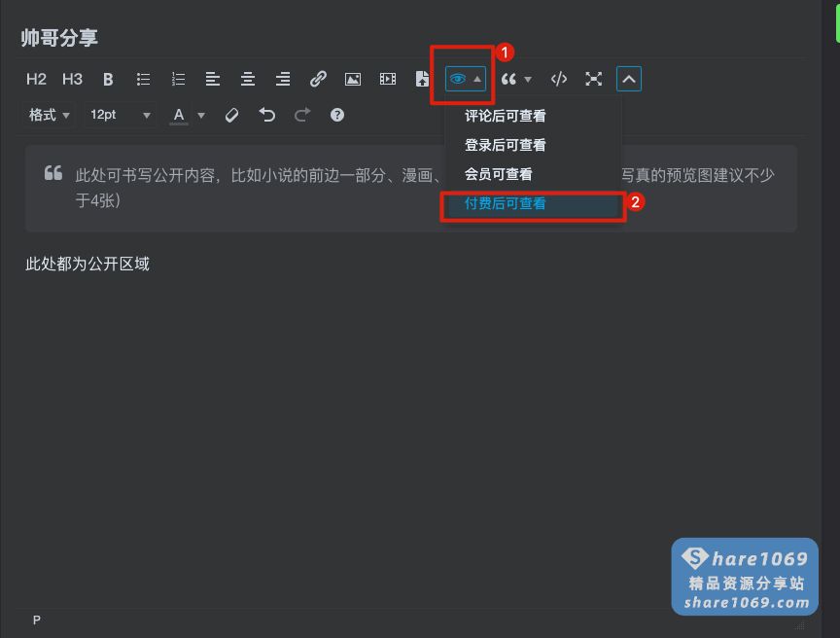Viewport: 840px width, 638px height.
Task: Toggle the bulleted list
Action: (x=143, y=79)
